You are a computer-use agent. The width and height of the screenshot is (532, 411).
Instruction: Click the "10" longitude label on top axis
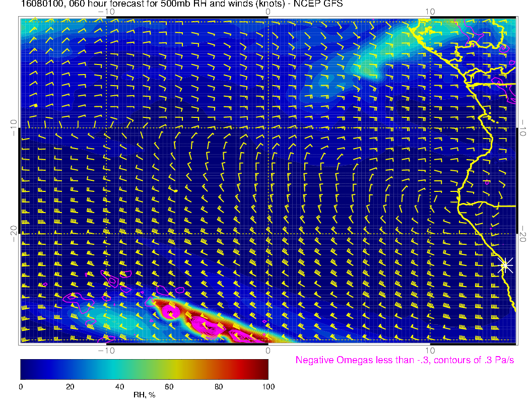pos(430,12)
